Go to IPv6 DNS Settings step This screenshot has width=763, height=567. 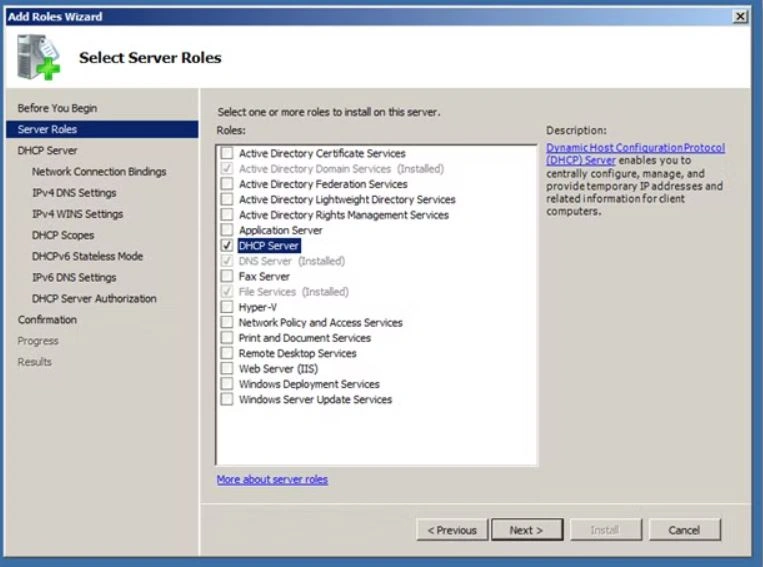click(x=74, y=277)
